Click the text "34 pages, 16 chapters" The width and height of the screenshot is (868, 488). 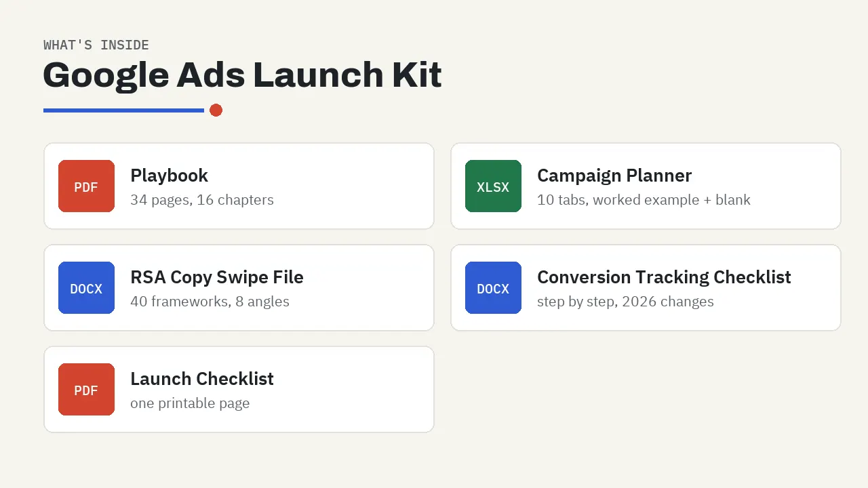click(202, 200)
